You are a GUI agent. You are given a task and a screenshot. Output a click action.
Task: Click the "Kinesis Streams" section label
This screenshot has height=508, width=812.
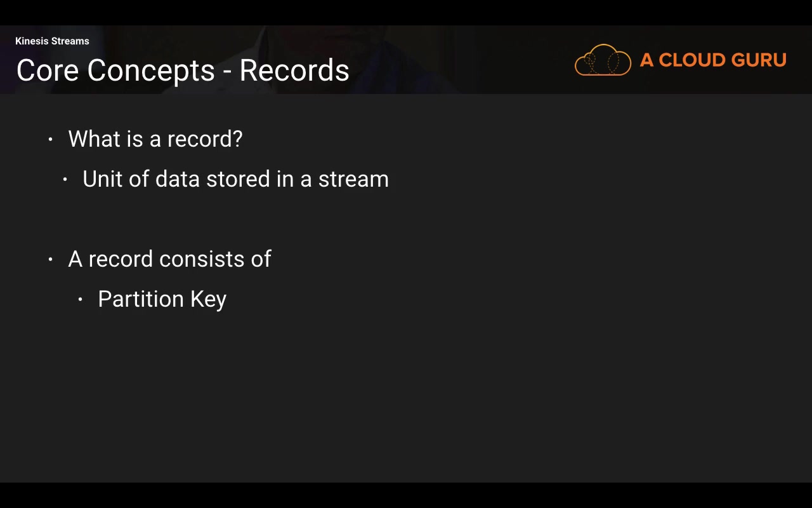click(52, 41)
